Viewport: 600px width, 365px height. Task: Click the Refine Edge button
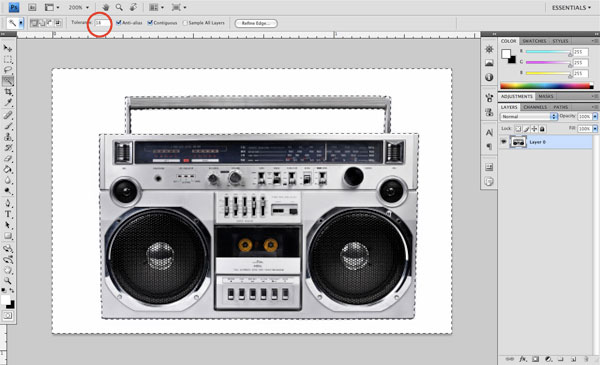[x=256, y=23]
